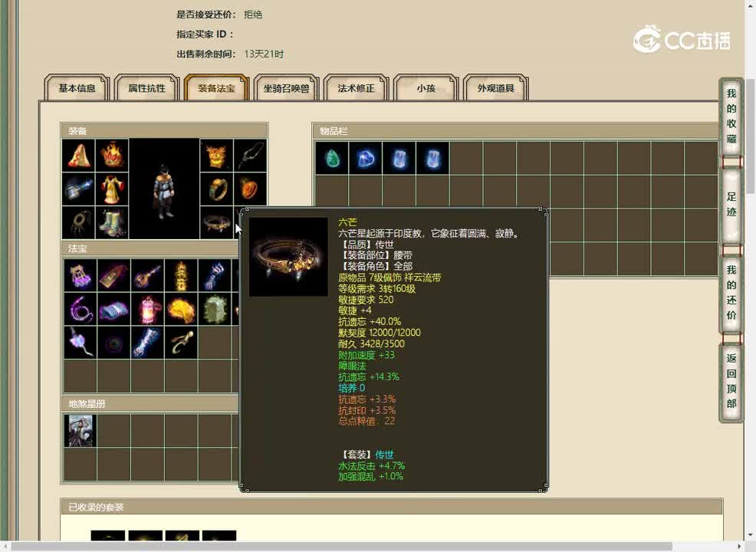This screenshot has width=756, height=552.
Task: Select the yellow robe armor icon
Action: (x=113, y=189)
